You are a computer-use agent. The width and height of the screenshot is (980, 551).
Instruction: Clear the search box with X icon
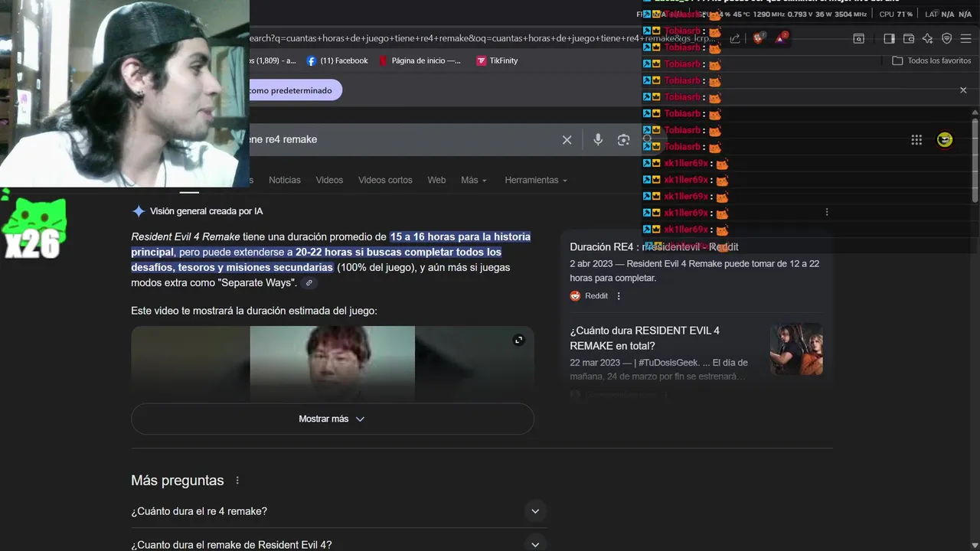567,140
